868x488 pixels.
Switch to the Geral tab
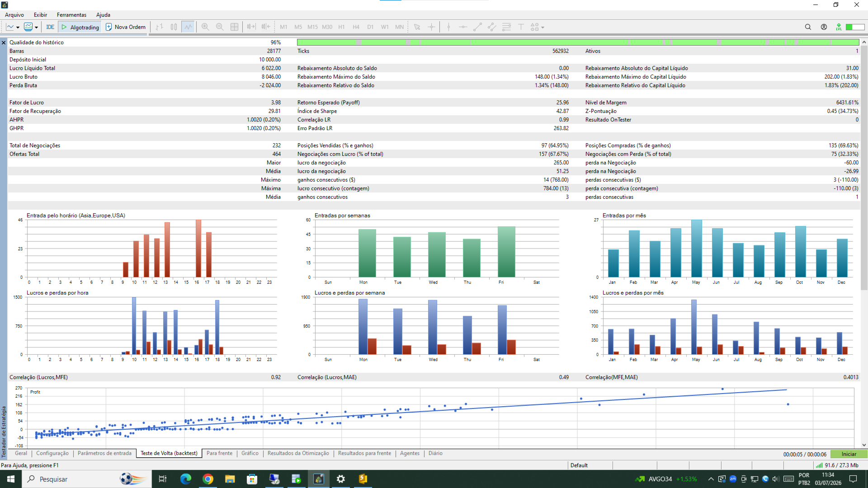click(21, 453)
